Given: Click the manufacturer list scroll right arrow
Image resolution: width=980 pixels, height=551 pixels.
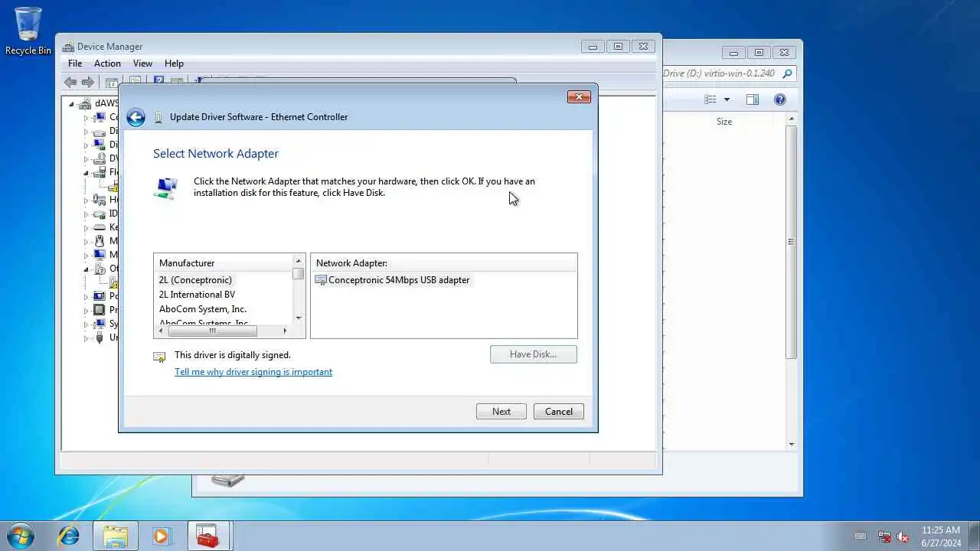Looking at the screenshot, I should click(x=285, y=331).
